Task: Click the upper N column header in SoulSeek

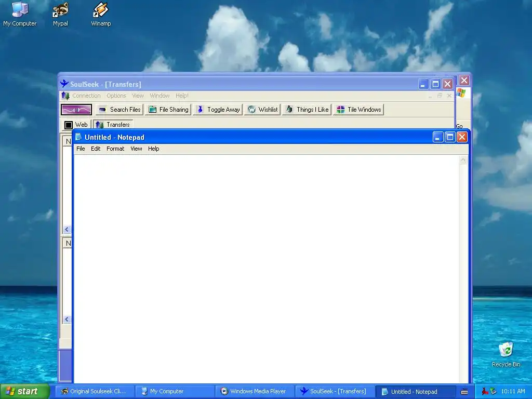Action: coord(68,141)
